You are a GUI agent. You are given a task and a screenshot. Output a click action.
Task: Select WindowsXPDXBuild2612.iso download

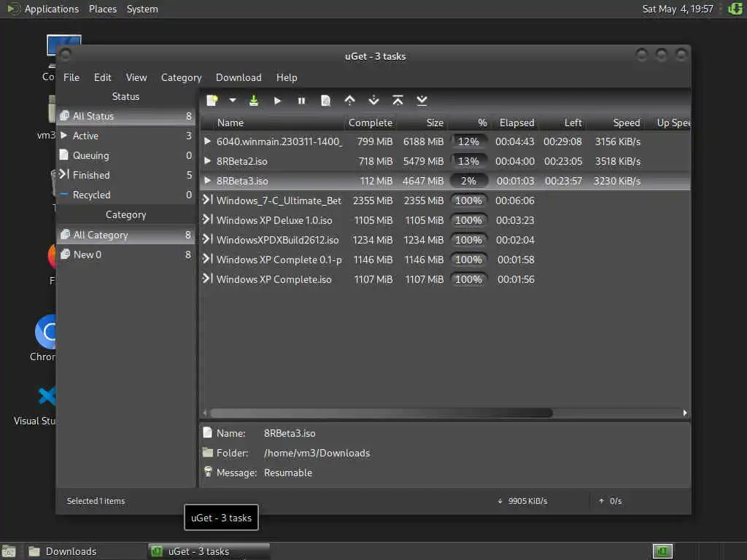pyautogui.click(x=445, y=240)
